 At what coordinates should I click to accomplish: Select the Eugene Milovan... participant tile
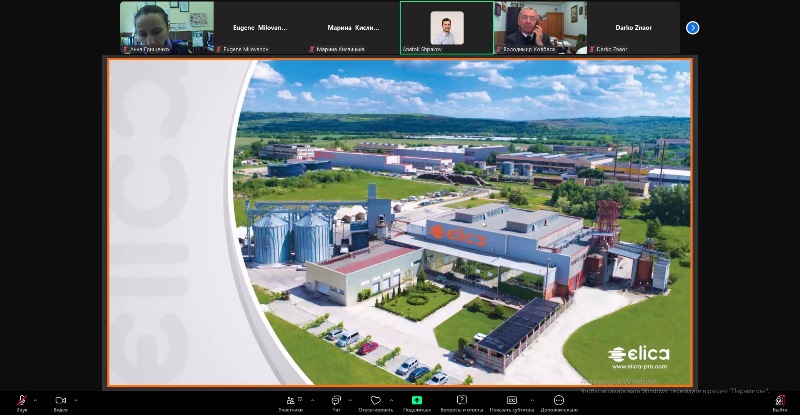coord(260,28)
